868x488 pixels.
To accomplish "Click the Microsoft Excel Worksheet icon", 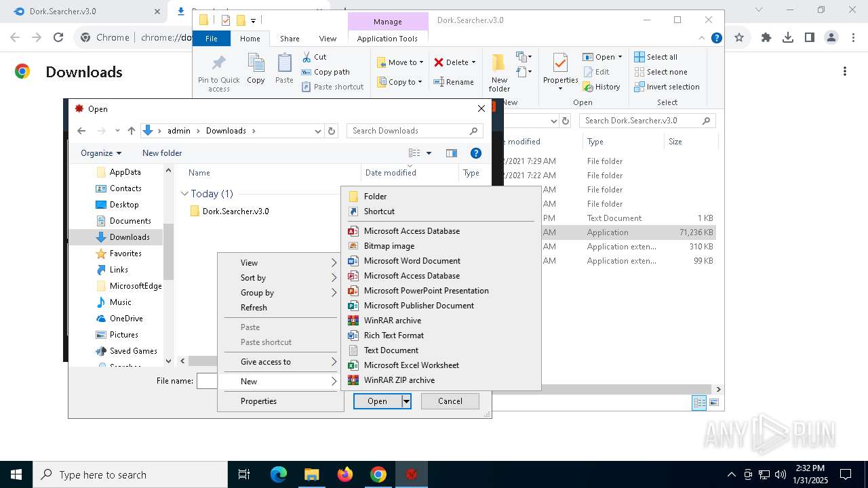I will pyautogui.click(x=353, y=365).
